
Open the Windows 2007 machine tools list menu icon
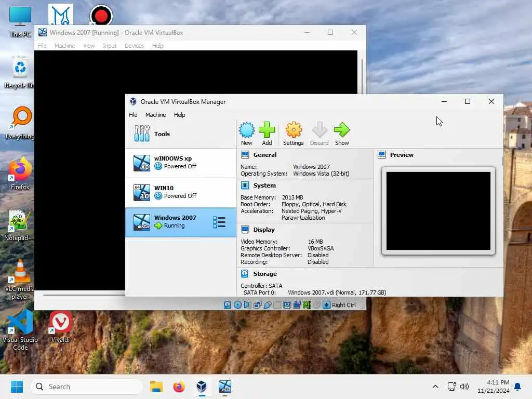pos(219,222)
